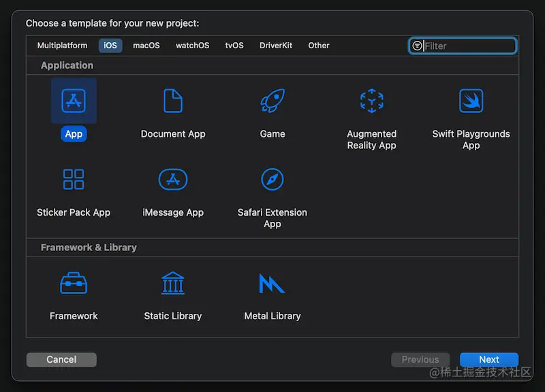The height and width of the screenshot is (392, 545).
Task: Click the "Swift Playgrounds App" label
Action: 471,140
